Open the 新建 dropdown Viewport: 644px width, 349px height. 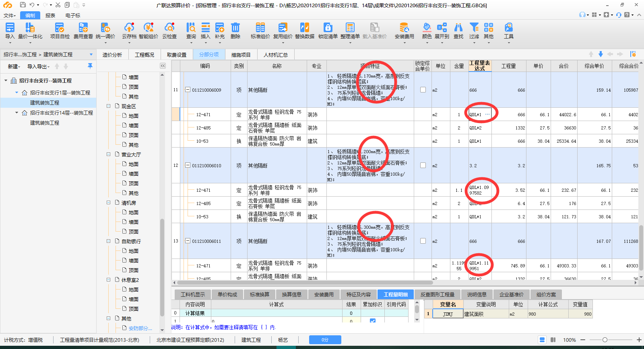[14, 66]
